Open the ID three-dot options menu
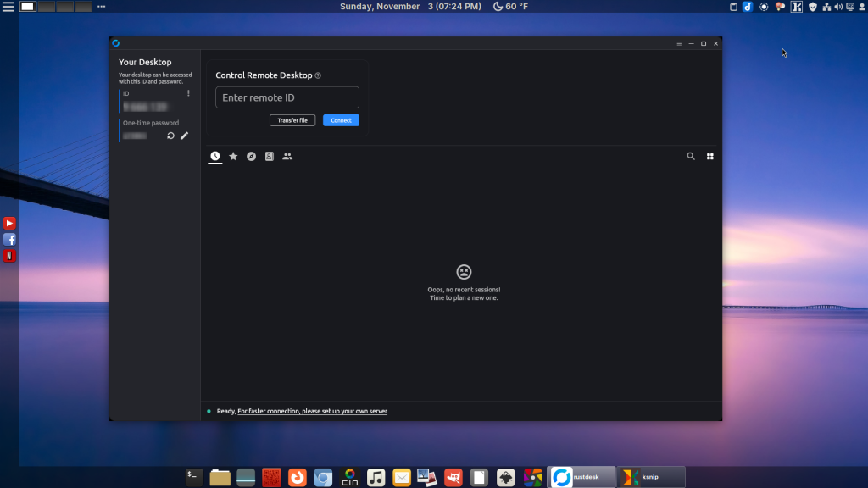 coord(188,93)
